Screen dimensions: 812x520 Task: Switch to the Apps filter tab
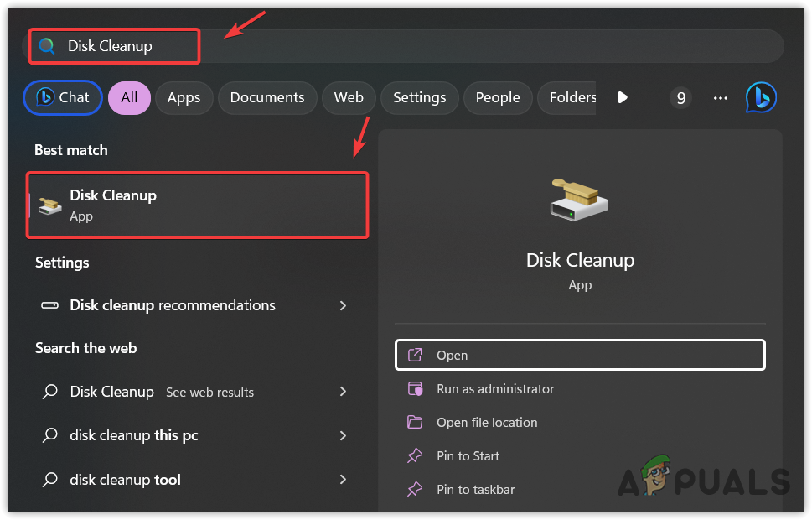coord(184,97)
